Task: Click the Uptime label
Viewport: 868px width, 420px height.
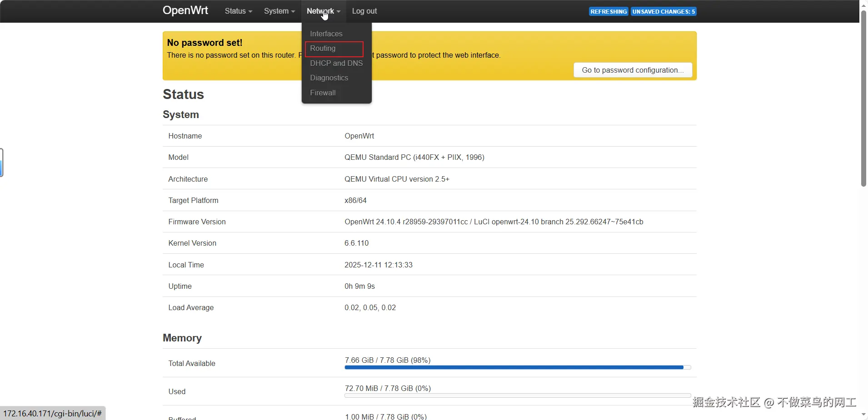Action: pyautogui.click(x=180, y=286)
